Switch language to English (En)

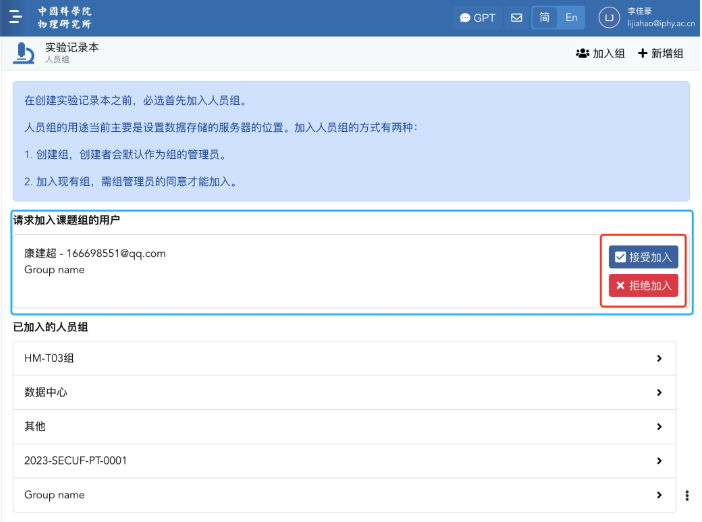tap(570, 18)
